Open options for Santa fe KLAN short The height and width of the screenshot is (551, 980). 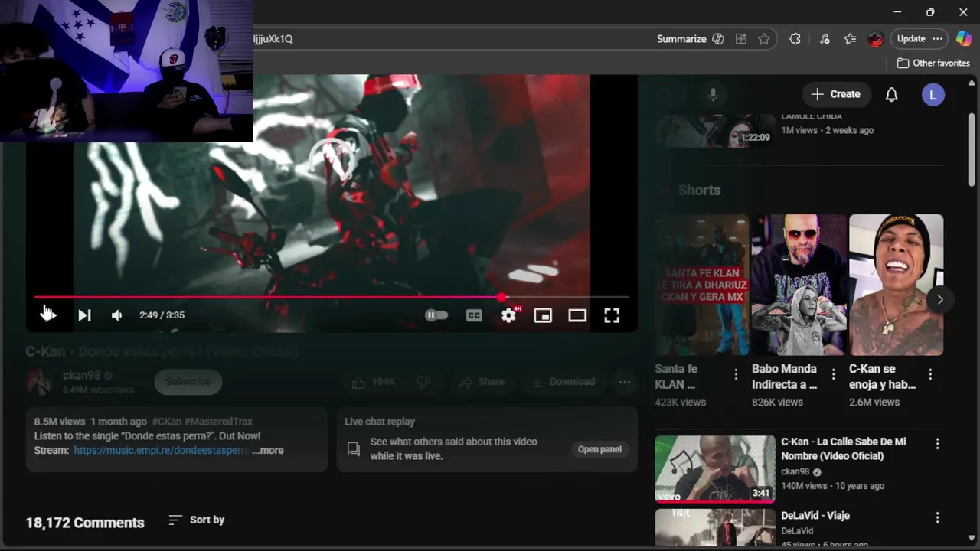tap(736, 374)
